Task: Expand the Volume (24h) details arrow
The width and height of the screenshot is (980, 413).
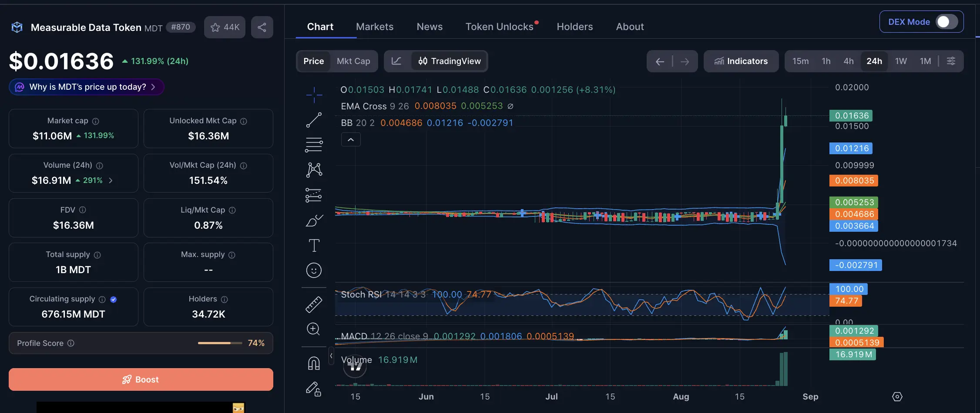Action: [111, 180]
